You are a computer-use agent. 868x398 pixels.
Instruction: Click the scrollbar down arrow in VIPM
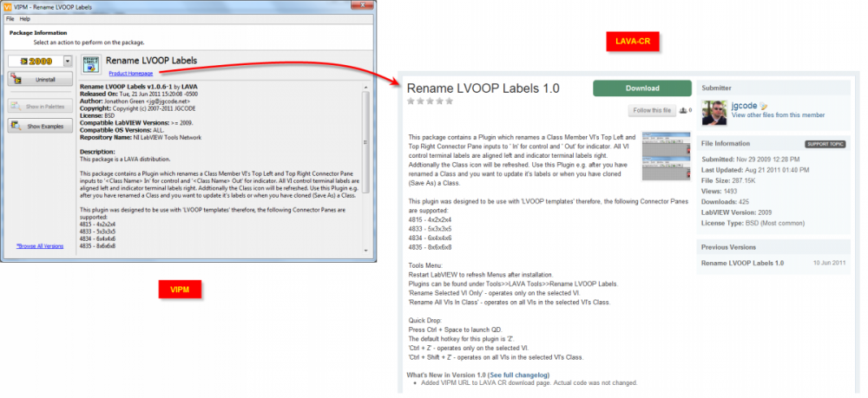pos(365,251)
